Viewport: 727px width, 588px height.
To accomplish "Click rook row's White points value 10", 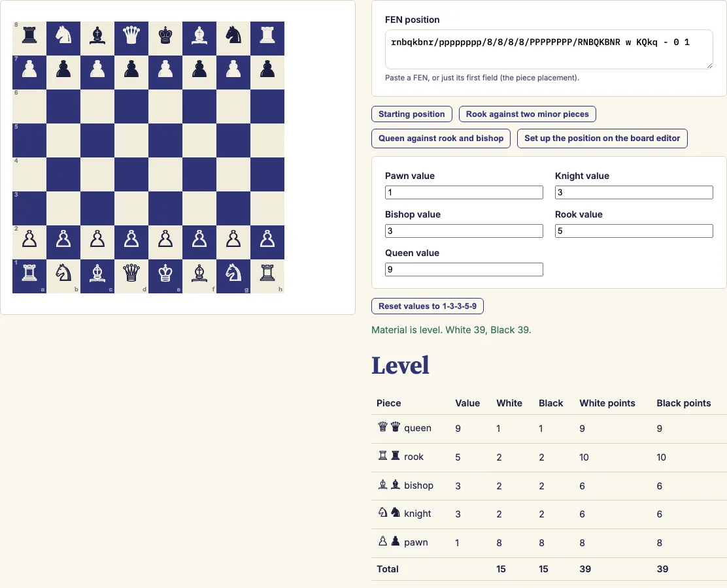I will [x=584, y=457].
